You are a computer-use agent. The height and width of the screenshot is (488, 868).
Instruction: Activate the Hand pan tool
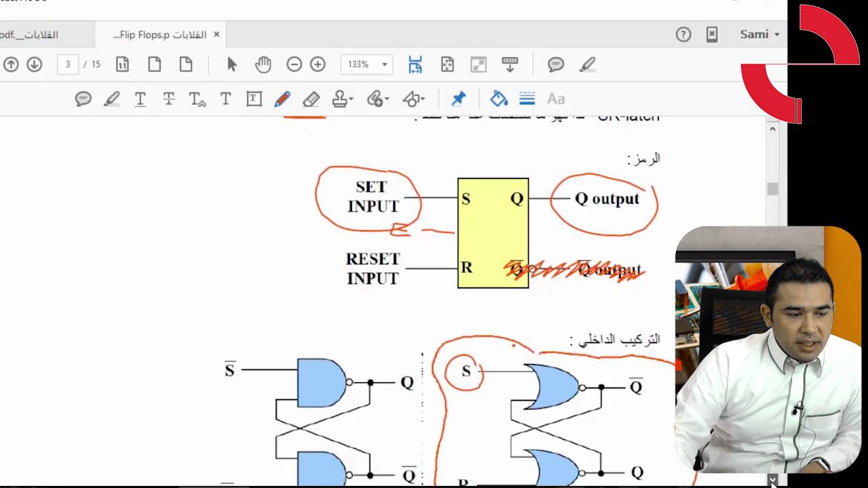pyautogui.click(x=263, y=64)
